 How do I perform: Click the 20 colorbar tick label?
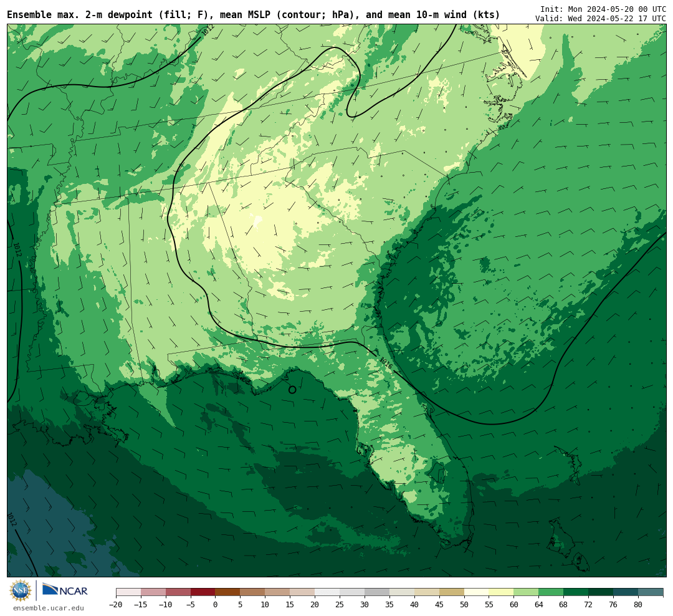click(315, 605)
